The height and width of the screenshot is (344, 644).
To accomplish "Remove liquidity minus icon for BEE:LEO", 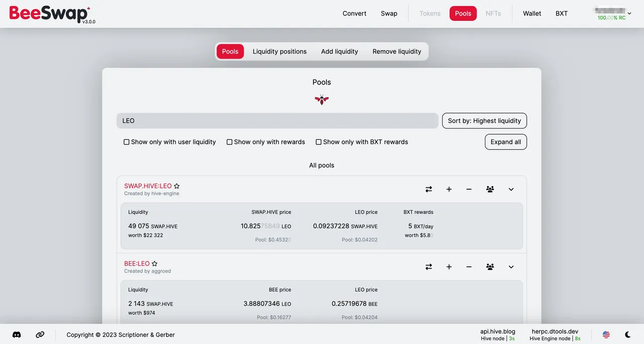I will point(469,267).
